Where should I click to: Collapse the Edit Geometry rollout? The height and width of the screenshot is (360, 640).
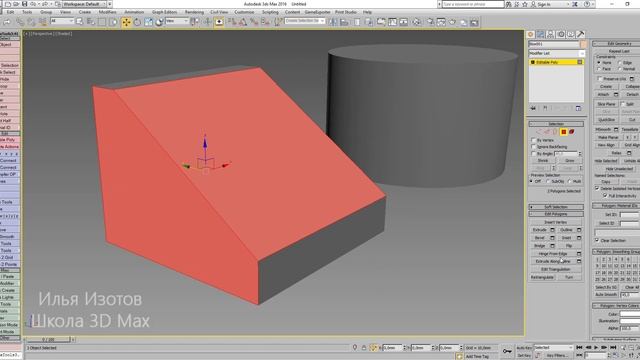617,44
